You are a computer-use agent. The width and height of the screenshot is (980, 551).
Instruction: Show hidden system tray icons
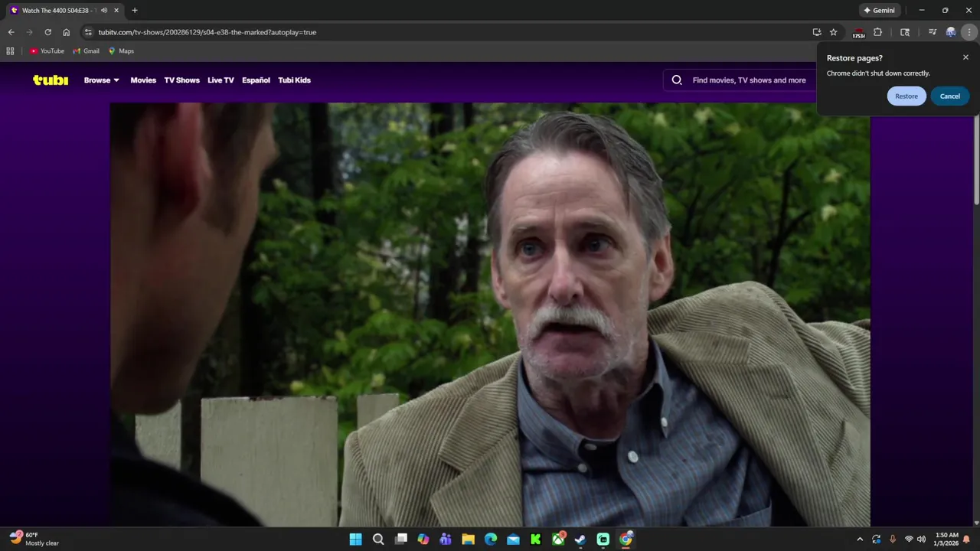coord(860,540)
